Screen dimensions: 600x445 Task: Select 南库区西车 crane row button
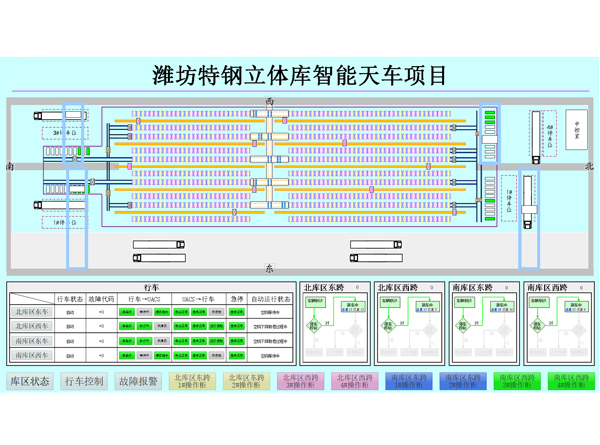coord(30,355)
